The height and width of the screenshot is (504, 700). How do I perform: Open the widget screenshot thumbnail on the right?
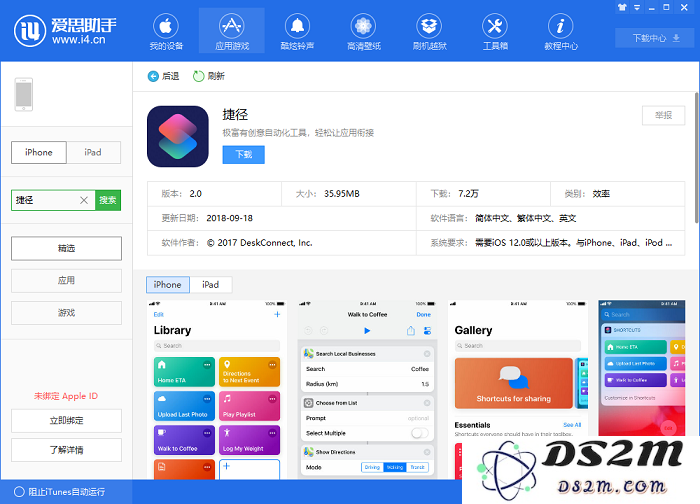tap(642, 368)
